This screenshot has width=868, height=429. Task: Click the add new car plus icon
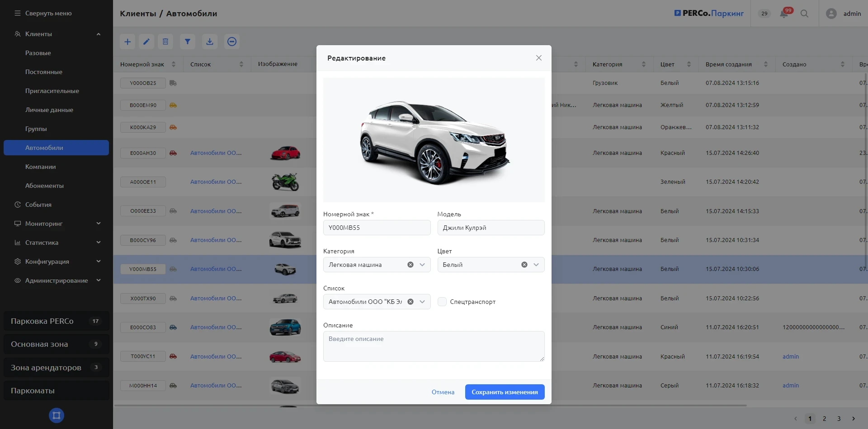tap(127, 42)
